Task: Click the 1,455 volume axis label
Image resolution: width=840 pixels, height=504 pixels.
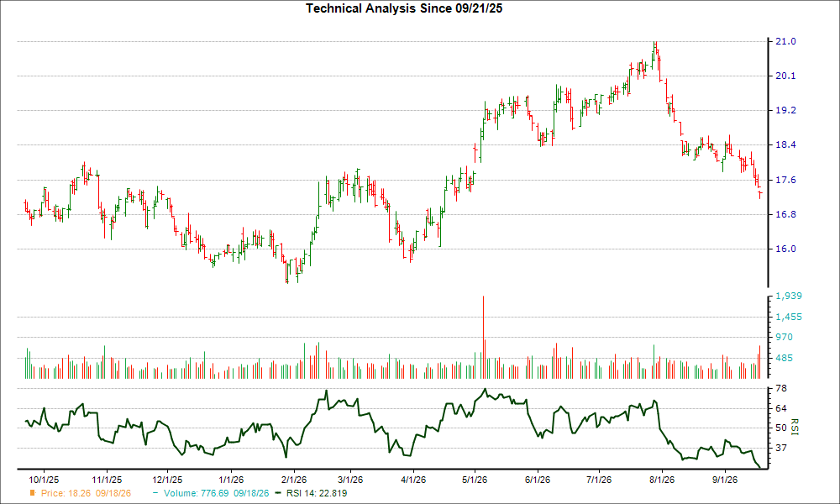Action: pos(789,317)
